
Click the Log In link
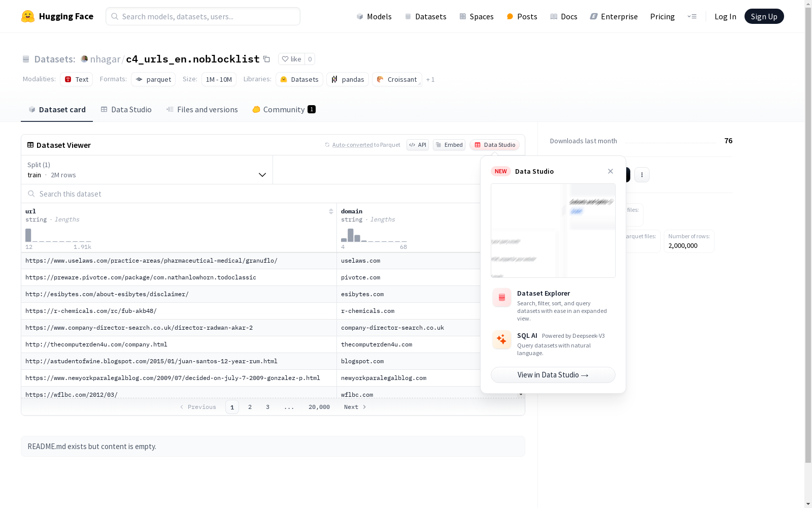725,16
